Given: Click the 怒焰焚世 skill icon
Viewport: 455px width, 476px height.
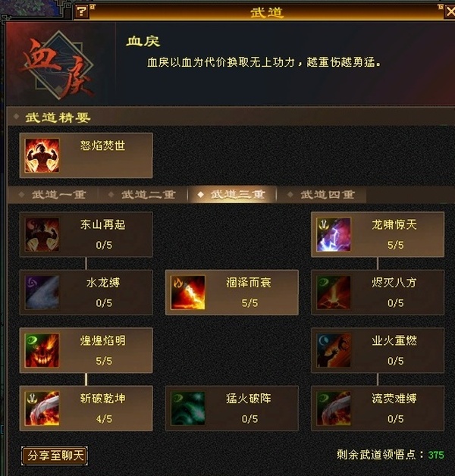Looking at the screenshot, I should [x=42, y=155].
